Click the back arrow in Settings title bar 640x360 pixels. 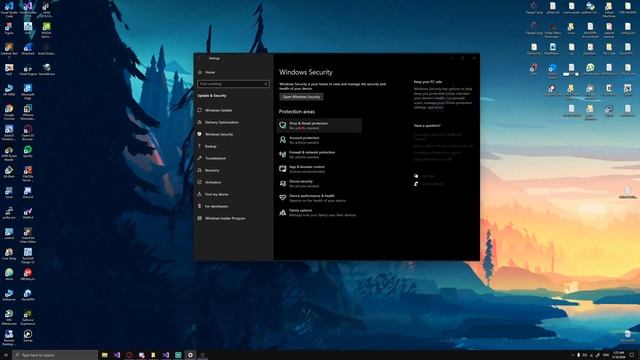click(x=200, y=58)
